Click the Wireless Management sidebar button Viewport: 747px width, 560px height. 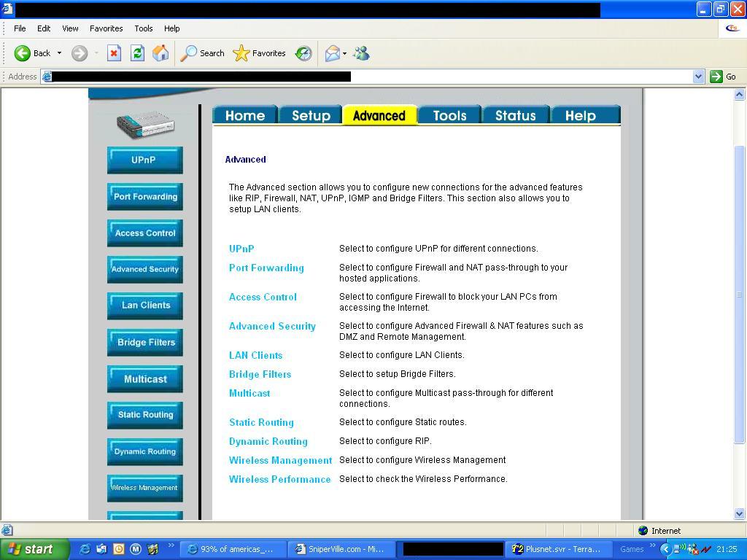pyautogui.click(x=145, y=488)
